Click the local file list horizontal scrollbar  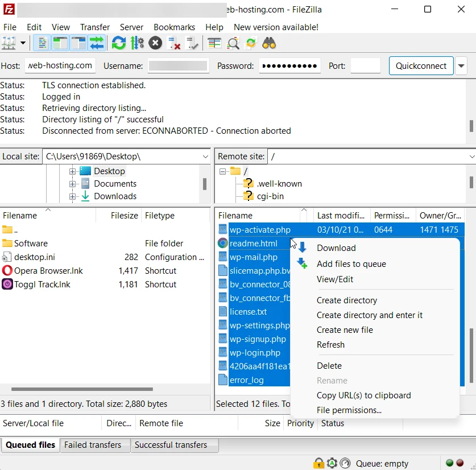pyautogui.click(x=82, y=390)
